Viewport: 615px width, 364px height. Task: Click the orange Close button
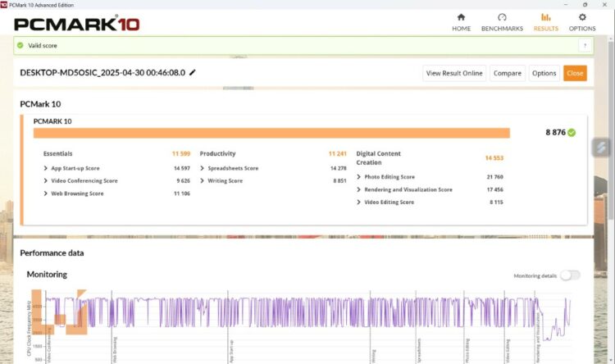click(575, 73)
